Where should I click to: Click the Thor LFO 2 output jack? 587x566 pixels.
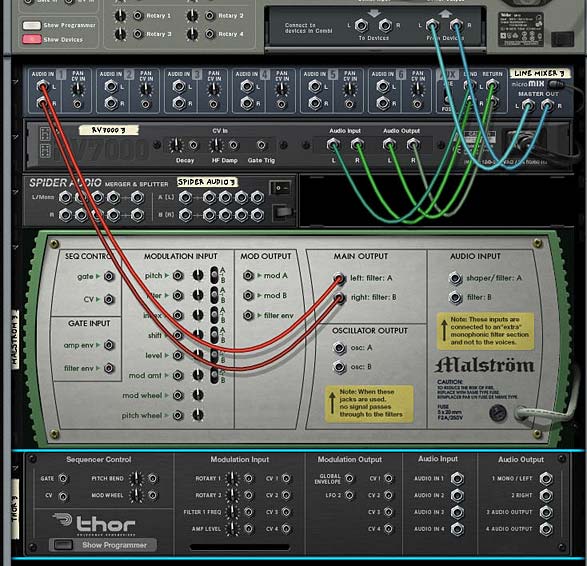coord(349,495)
